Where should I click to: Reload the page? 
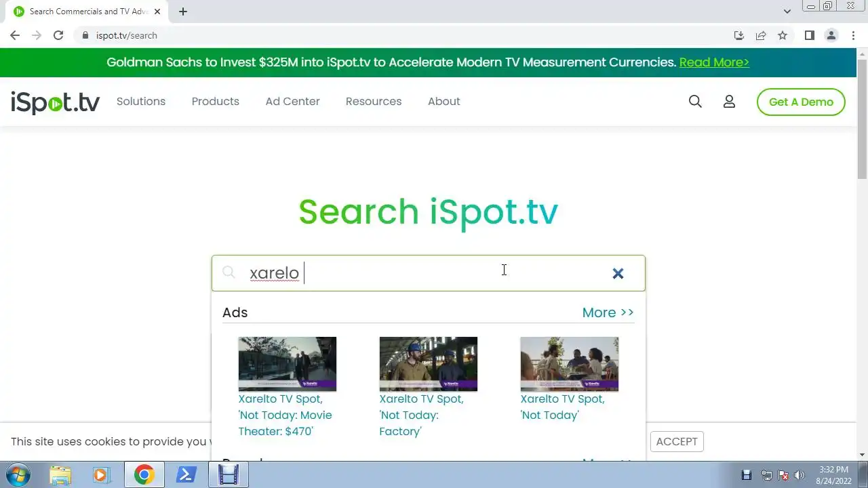point(58,35)
